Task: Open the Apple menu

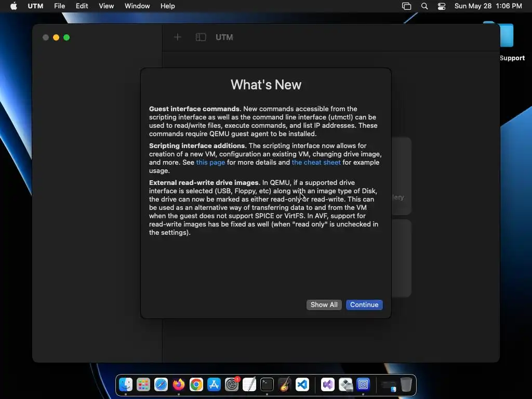Action: (x=14, y=6)
